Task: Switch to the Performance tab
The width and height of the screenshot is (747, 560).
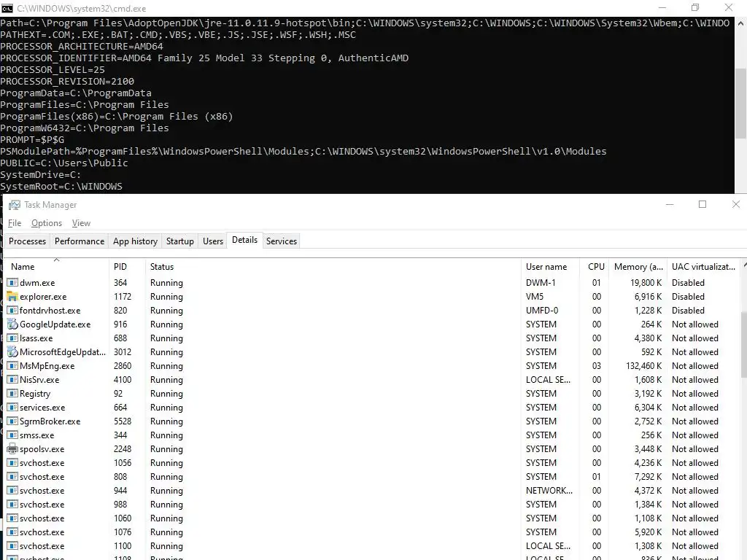Action: click(x=79, y=241)
